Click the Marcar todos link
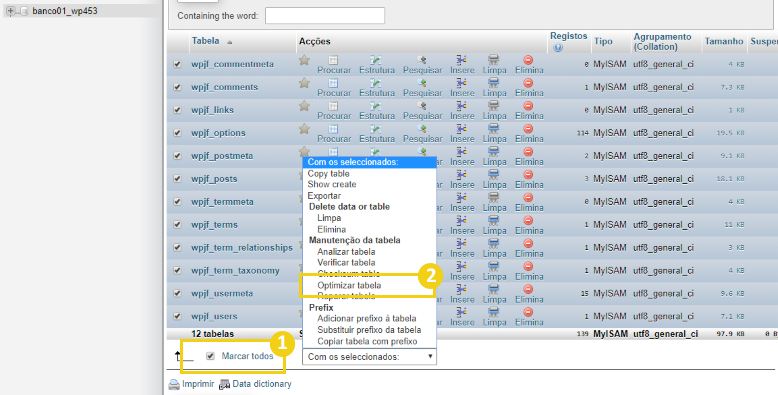The height and width of the screenshot is (395, 778). [x=247, y=356]
